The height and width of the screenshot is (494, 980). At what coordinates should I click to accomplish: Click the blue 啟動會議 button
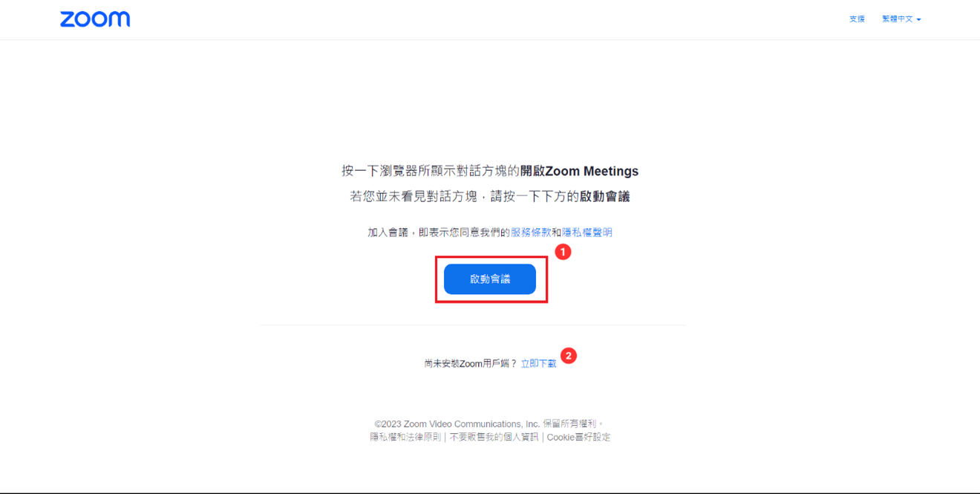[x=490, y=279]
